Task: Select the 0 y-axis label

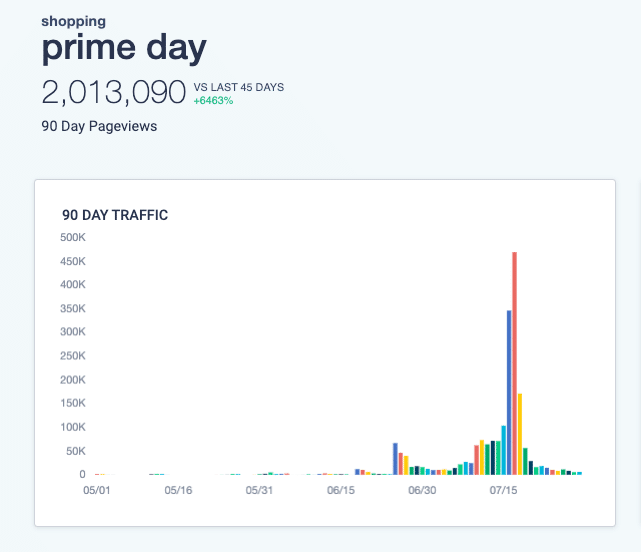Action: 83,474
